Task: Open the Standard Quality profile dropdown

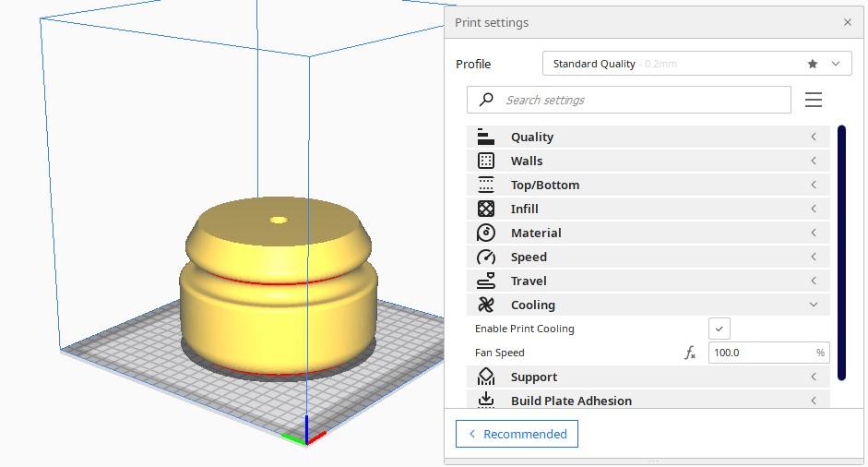Action: 697,64
